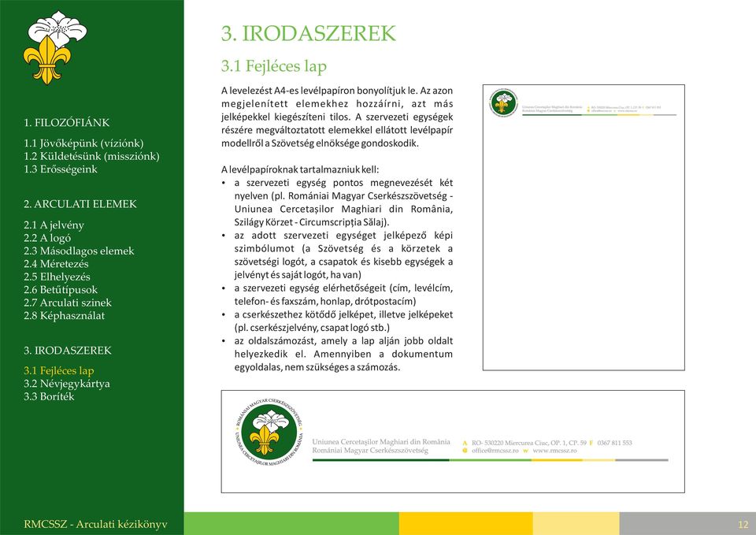This screenshot has width=756, height=535.
Task: Click the yellow 'A' address marker
Action: pos(465,443)
